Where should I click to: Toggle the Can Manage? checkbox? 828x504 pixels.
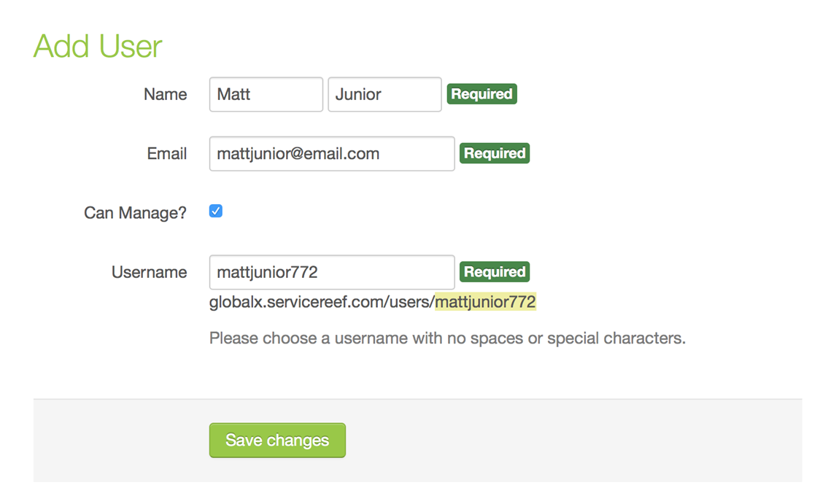215,212
